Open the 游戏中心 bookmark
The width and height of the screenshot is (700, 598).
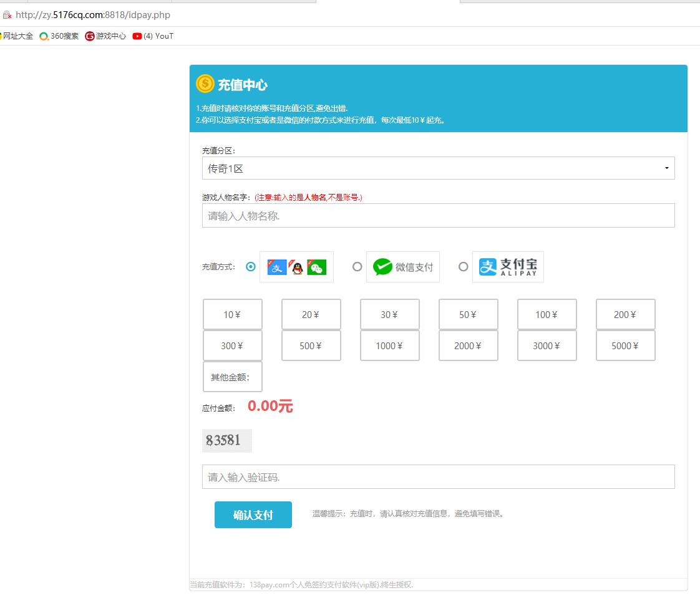pos(105,36)
